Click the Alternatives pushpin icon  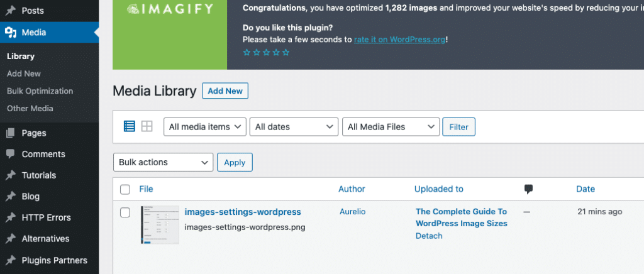tap(11, 239)
